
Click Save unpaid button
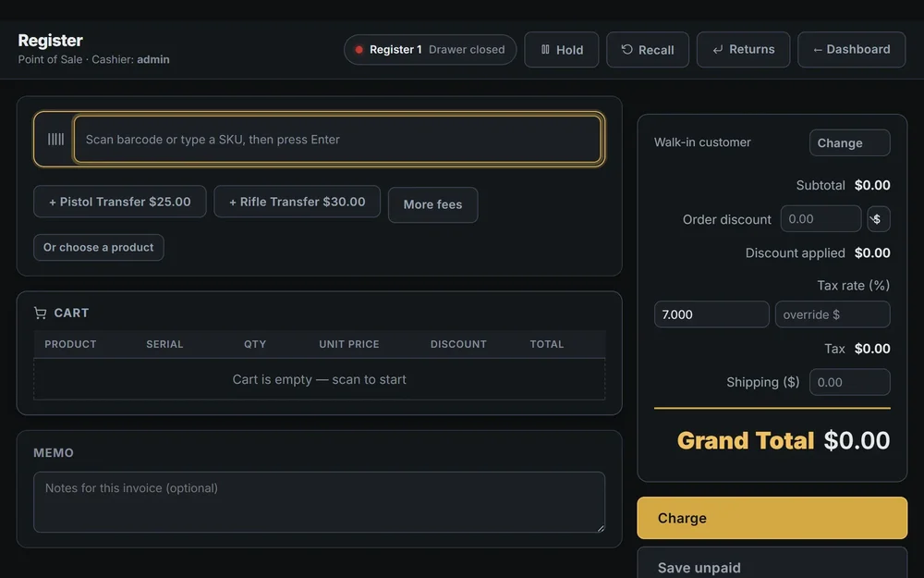(x=772, y=563)
